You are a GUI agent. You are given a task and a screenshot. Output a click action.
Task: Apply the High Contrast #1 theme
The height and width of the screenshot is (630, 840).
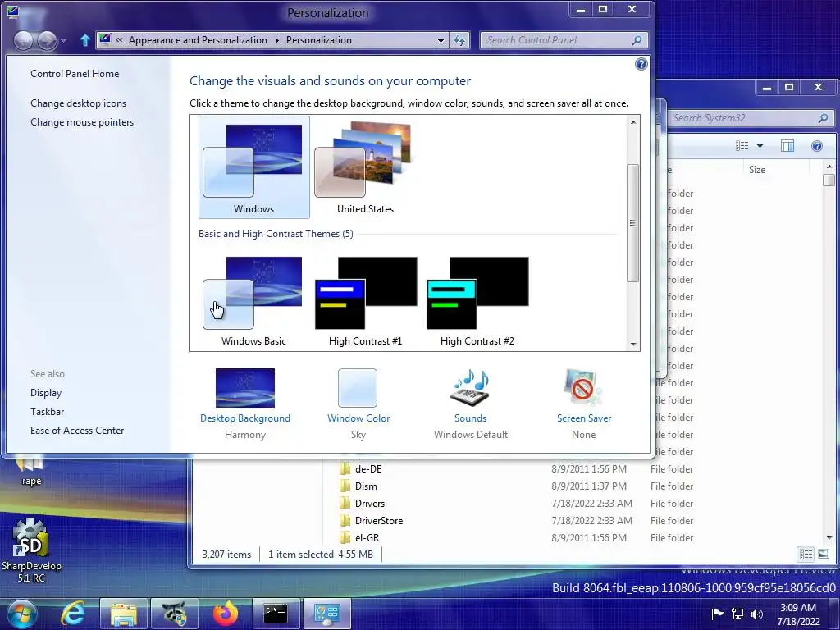point(365,301)
